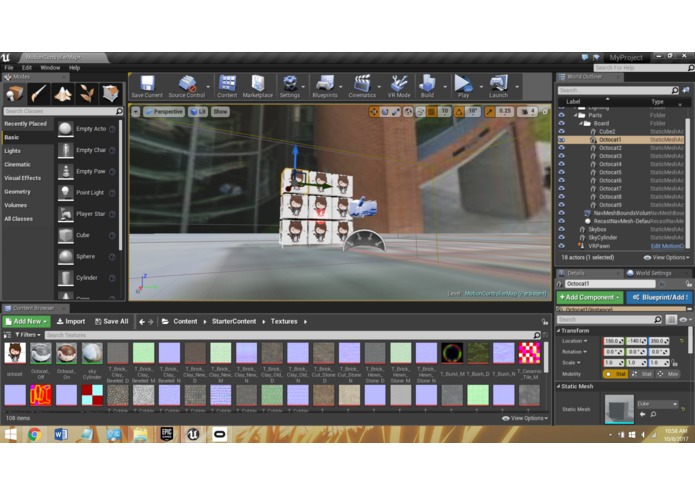Select Lights category in Modes
The width and height of the screenshot is (695, 494).
12,151
